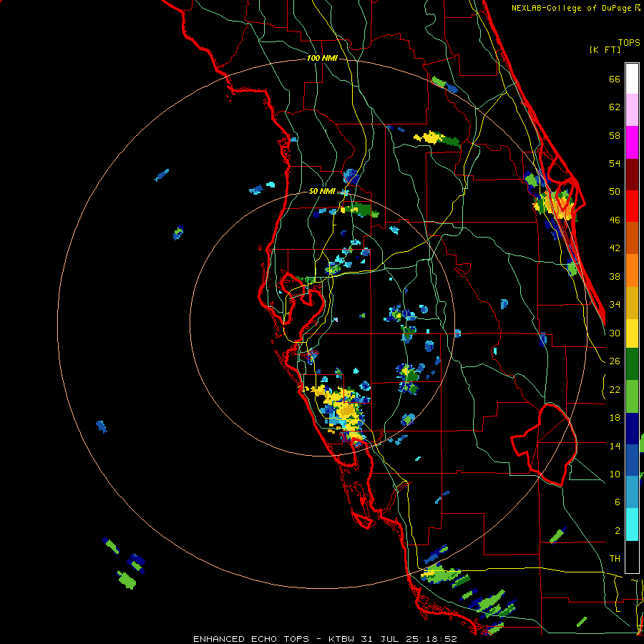Select the bright red legend swatch
Screen dimensions: 644x644
click(632, 206)
